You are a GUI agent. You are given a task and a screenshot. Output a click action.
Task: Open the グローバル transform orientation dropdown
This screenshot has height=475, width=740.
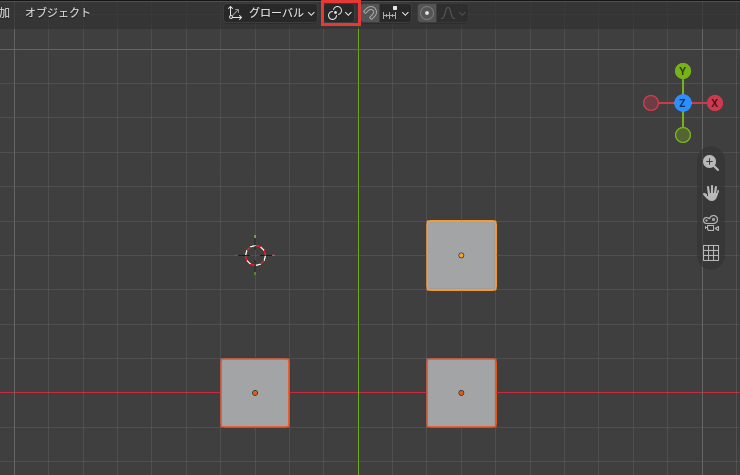click(x=270, y=13)
